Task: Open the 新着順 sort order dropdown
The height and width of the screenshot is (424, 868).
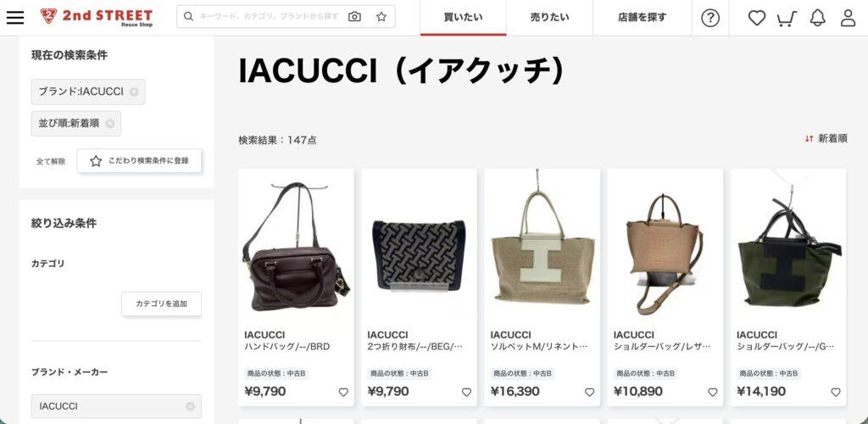Action: click(826, 138)
